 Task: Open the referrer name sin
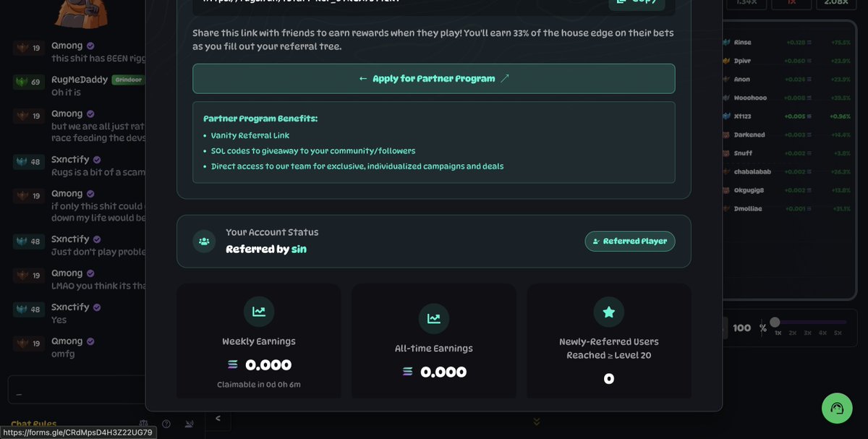point(299,249)
